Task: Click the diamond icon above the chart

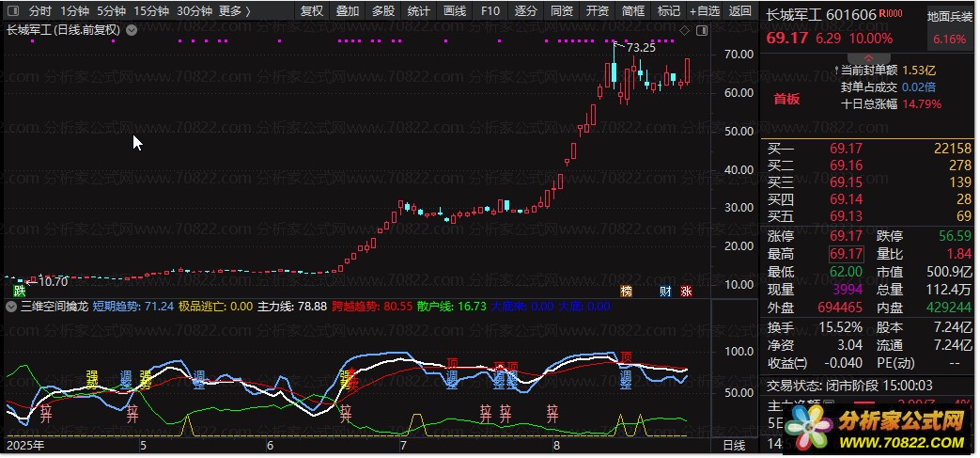Action: (x=684, y=31)
